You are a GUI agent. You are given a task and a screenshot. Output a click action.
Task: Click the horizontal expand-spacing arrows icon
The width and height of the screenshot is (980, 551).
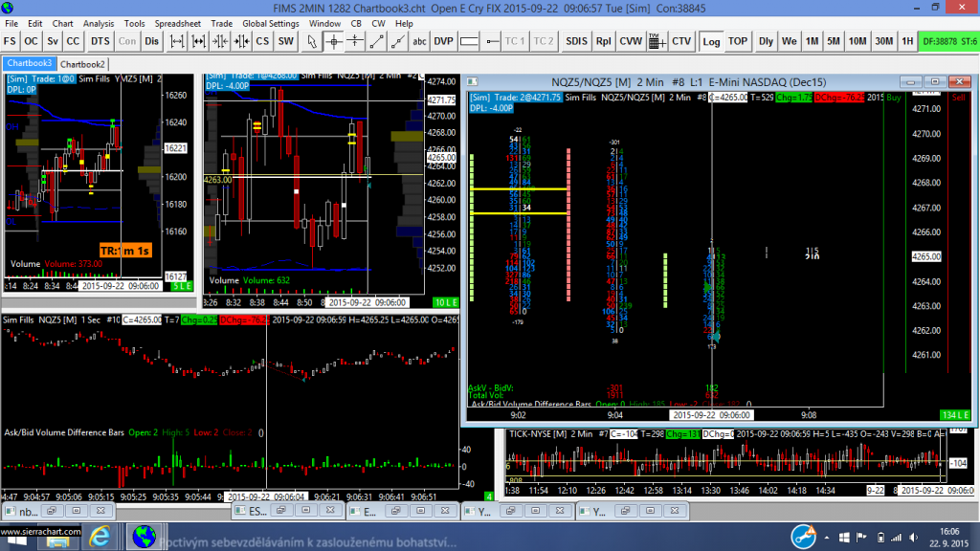(177, 41)
